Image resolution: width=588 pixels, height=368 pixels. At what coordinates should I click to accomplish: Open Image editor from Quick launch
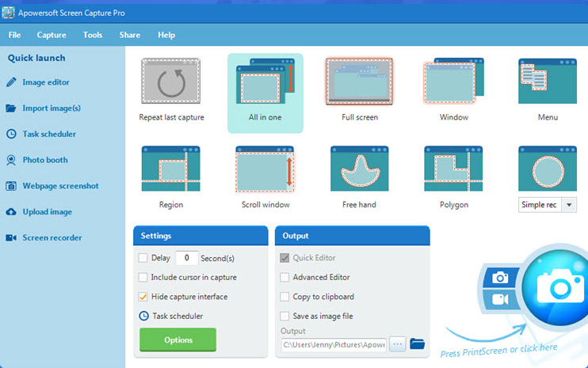46,82
